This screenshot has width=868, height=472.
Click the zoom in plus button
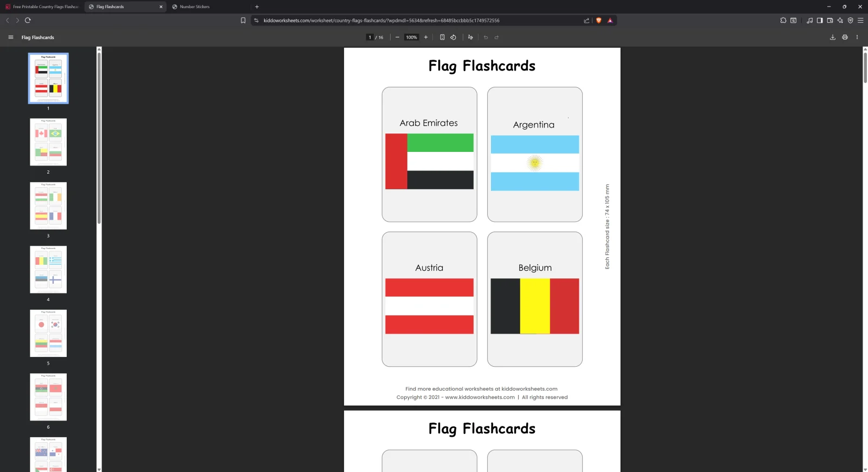coord(426,37)
